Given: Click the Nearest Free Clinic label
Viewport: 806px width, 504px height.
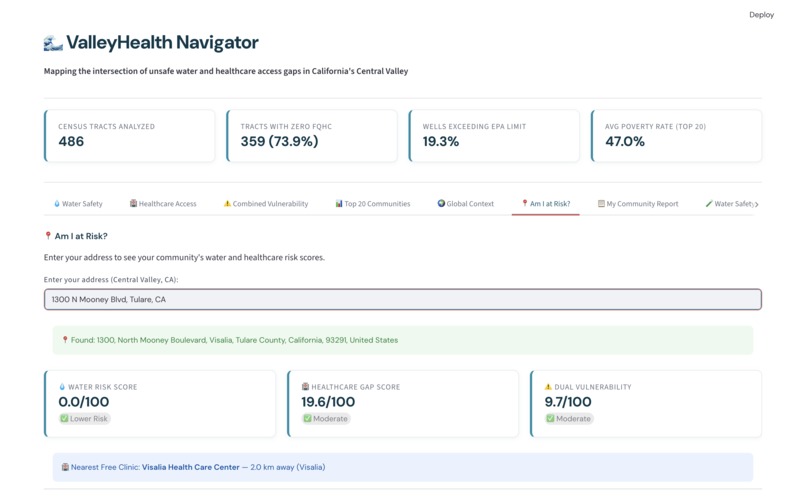Looking at the screenshot, I should point(105,467).
